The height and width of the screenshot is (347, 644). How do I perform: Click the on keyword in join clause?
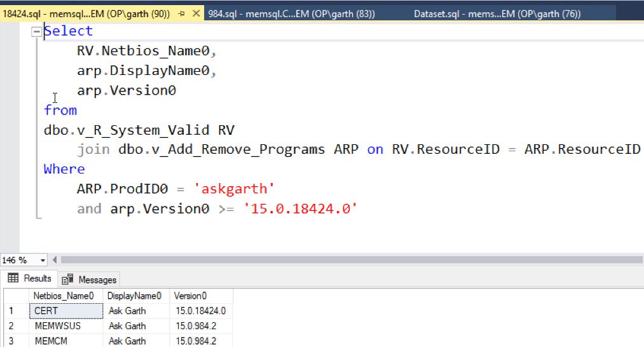375,149
